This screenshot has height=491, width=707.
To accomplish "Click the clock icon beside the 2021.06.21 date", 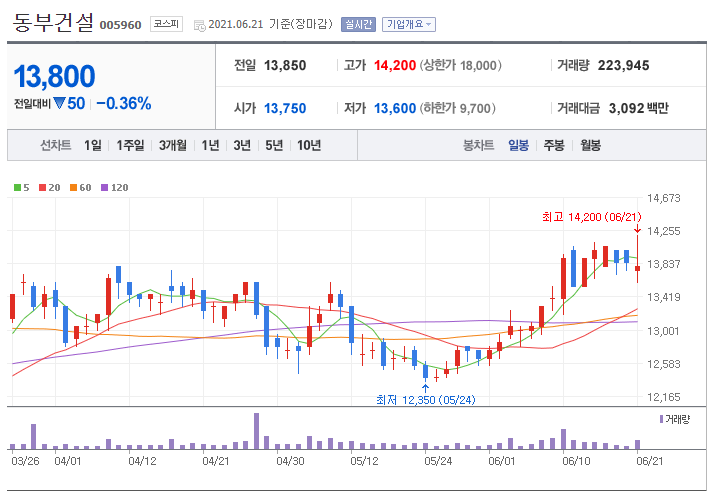I will click(x=199, y=26).
